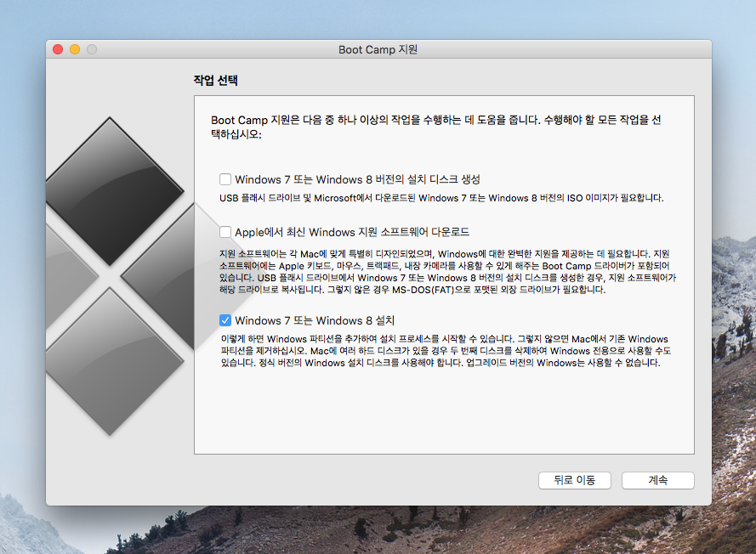756x554 pixels.
Task: Minimize the Boot Camp 지원 window
Action: coord(75,49)
